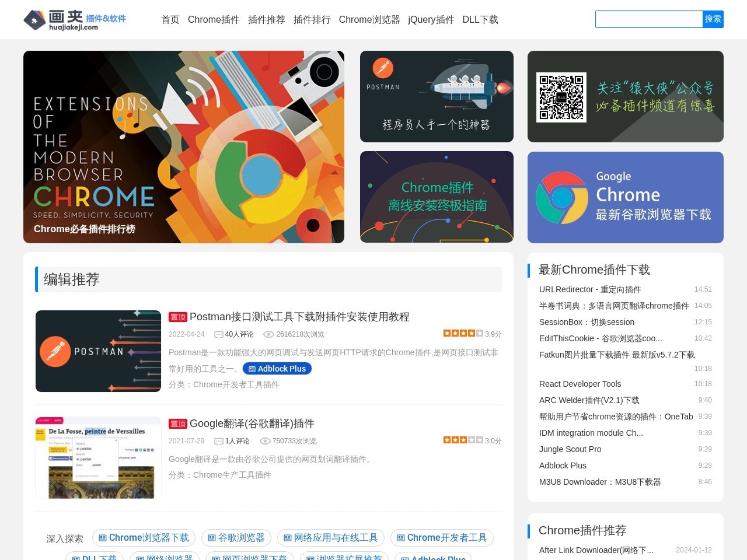
Task: Open the Chrome插件离线安装终极指南 banner
Action: coord(437,197)
